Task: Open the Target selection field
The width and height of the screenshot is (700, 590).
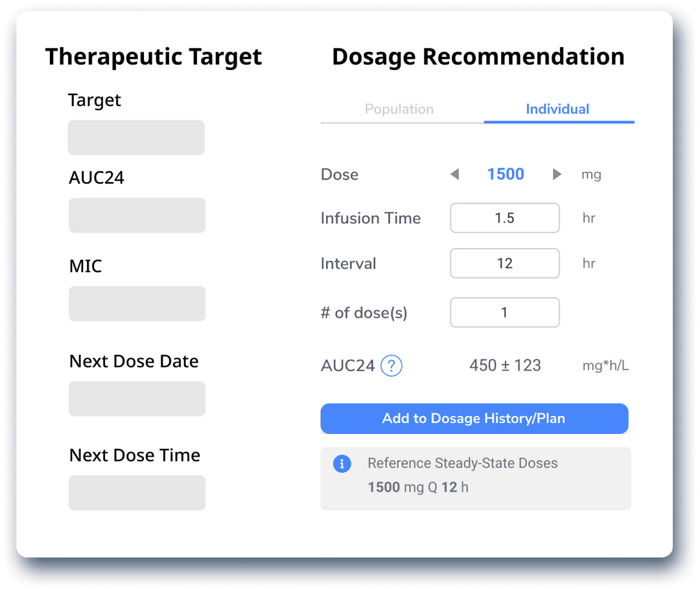Action: (x=136, y=137)
